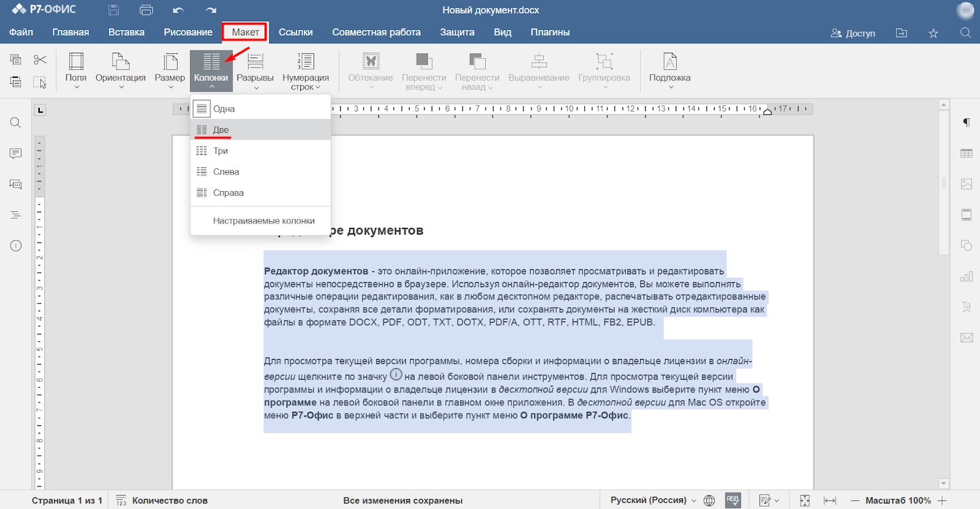The image size is (980, 509).
Task: Select Две columns option
Action: click(x=261, y=130)
